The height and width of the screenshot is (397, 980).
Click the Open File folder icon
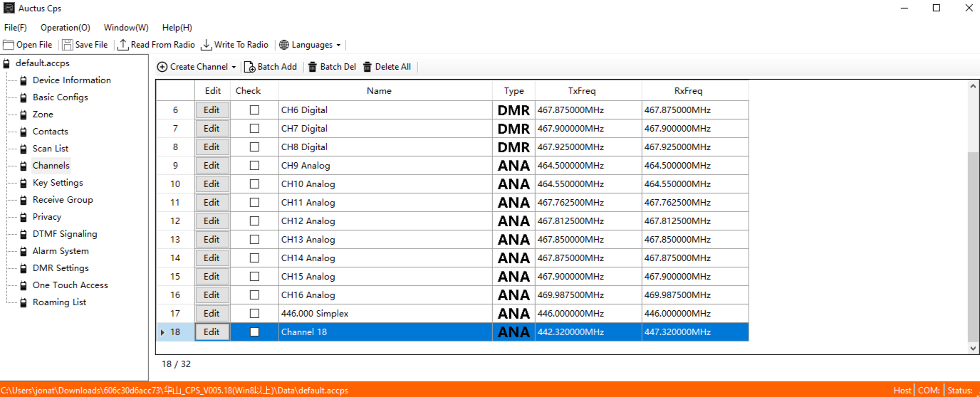pos(9,45)
